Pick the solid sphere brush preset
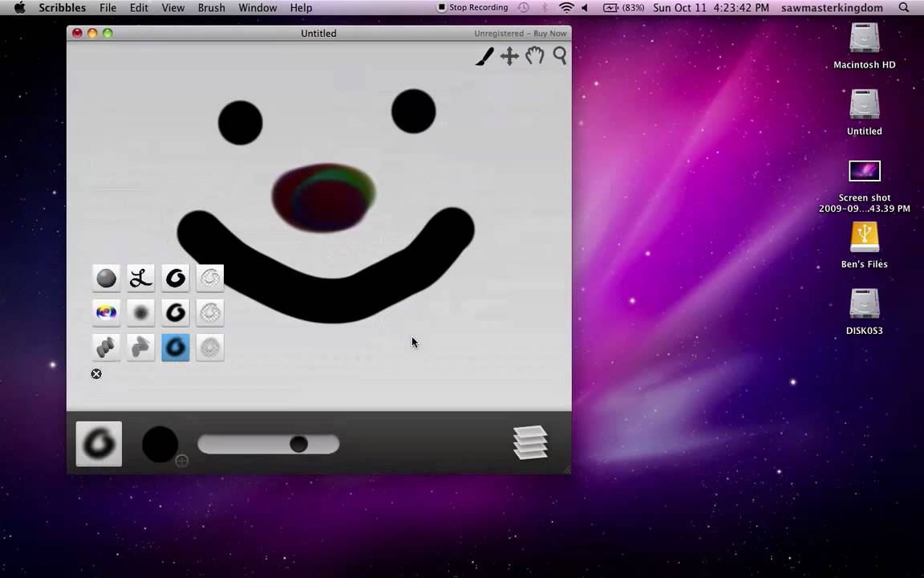Screen dimensions: 924x578 107,278
